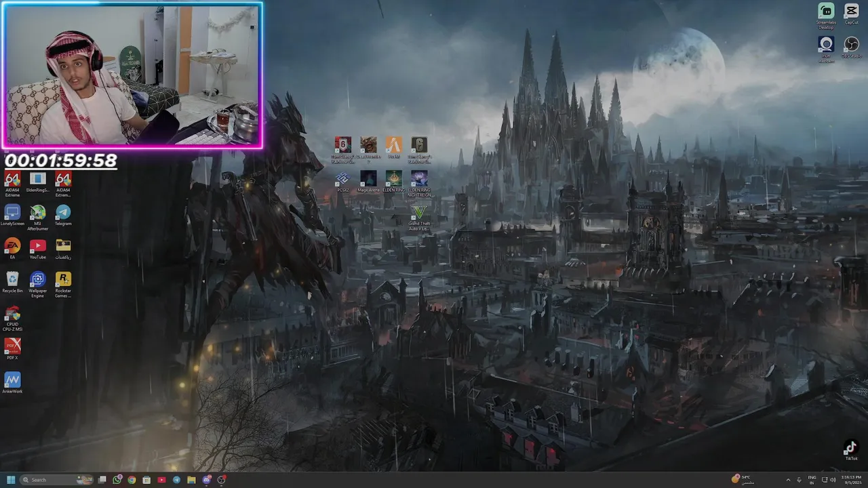Open the LonelyScreen desktop icon
Image resolution: width=868 pixels, height=488 pixels.
pos(12,215)
